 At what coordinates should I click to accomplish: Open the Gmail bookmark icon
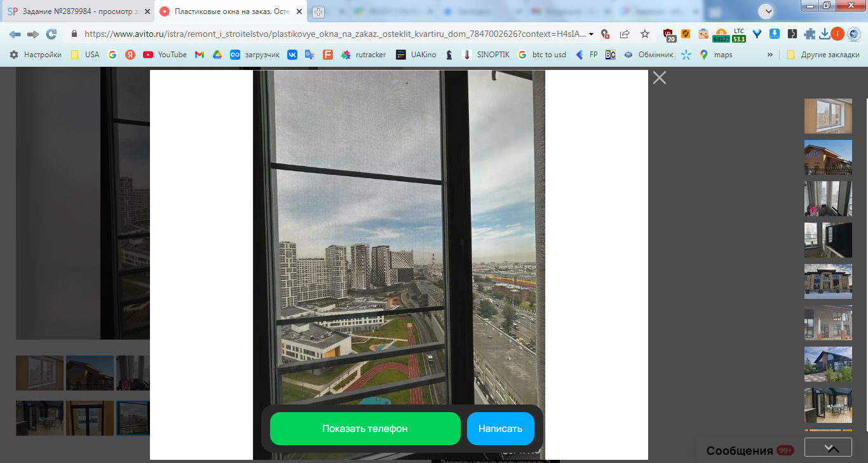click(200, 55)
